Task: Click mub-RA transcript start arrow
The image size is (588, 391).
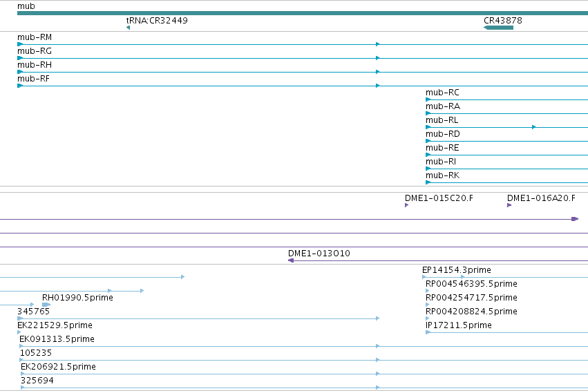Action: point(428,113)
